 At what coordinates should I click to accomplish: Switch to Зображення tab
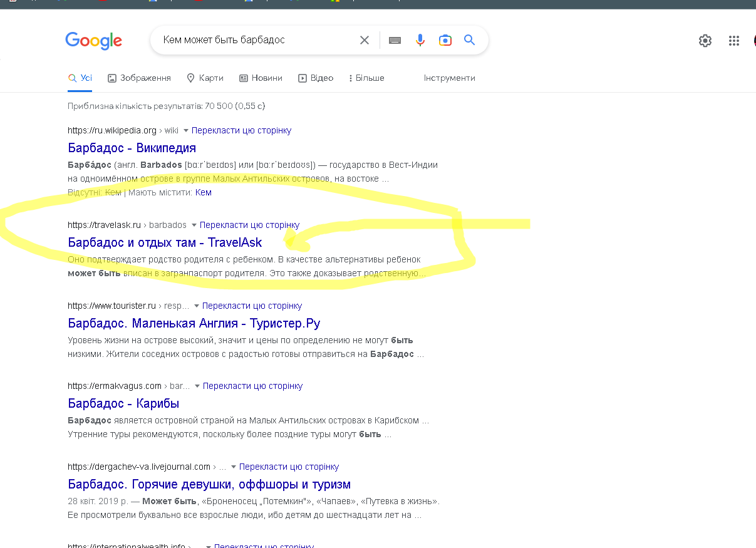(x=139, y=78)
